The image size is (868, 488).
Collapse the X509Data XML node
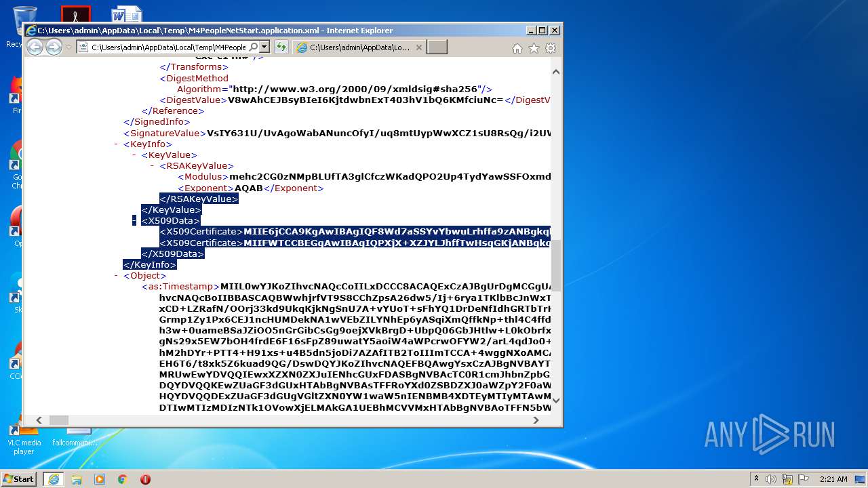tap(135, 221)
